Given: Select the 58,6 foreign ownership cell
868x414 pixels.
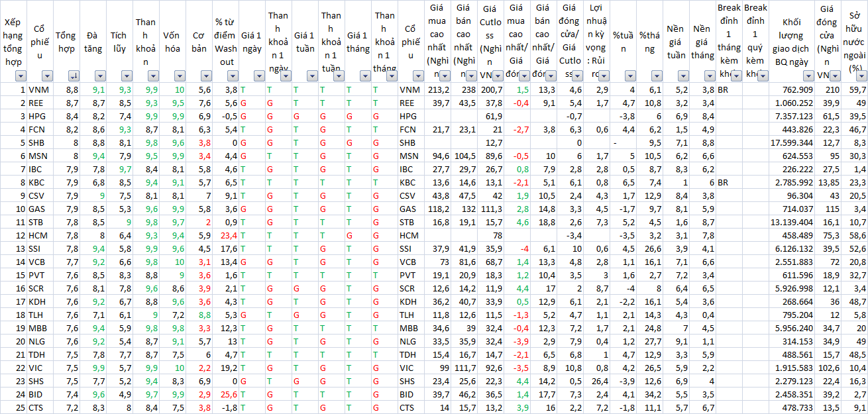Looking at the screenshot, I should (x=855, y=235).
